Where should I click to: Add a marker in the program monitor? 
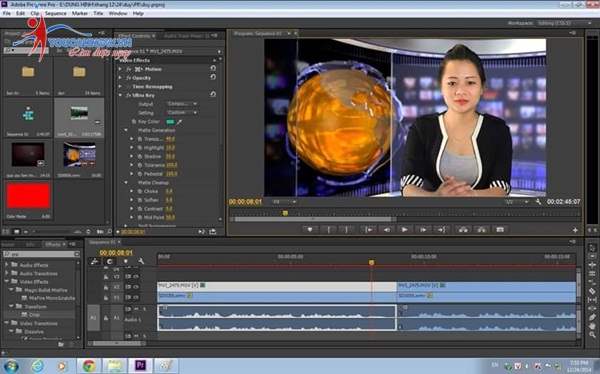tap(310, 230)
